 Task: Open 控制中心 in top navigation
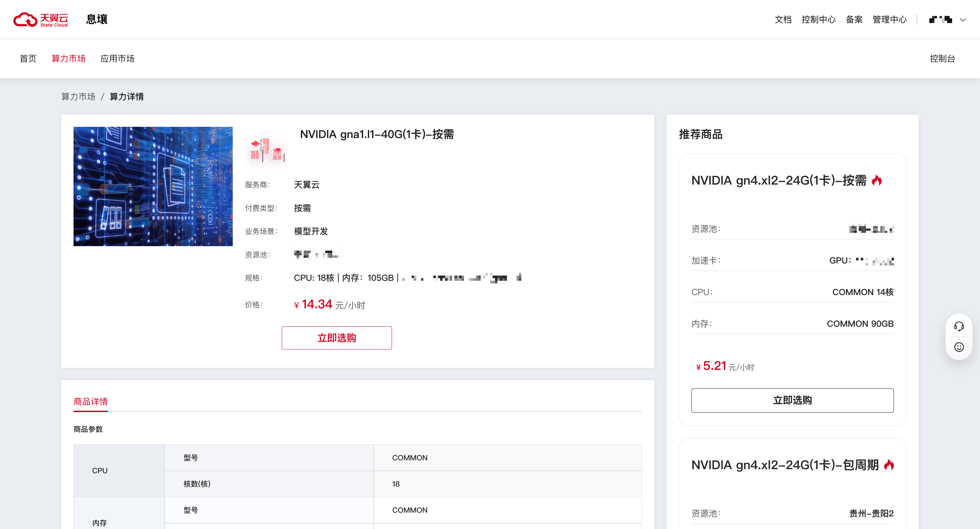818,19
